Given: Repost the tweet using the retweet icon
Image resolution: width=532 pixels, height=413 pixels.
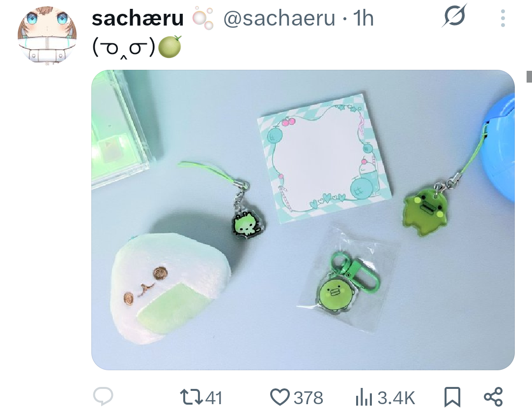Looking at the screenshot, I should (192, 397).
